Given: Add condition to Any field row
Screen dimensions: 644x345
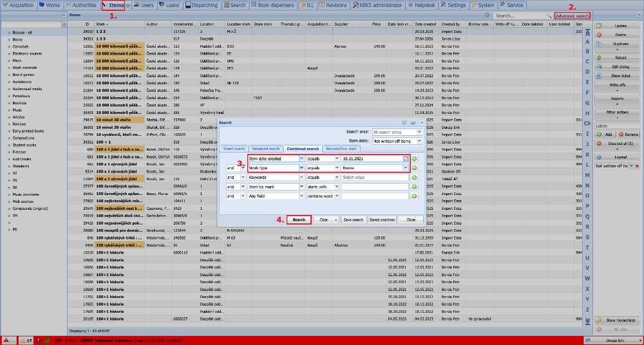Looking at the screenshot, I should [414, 196].
